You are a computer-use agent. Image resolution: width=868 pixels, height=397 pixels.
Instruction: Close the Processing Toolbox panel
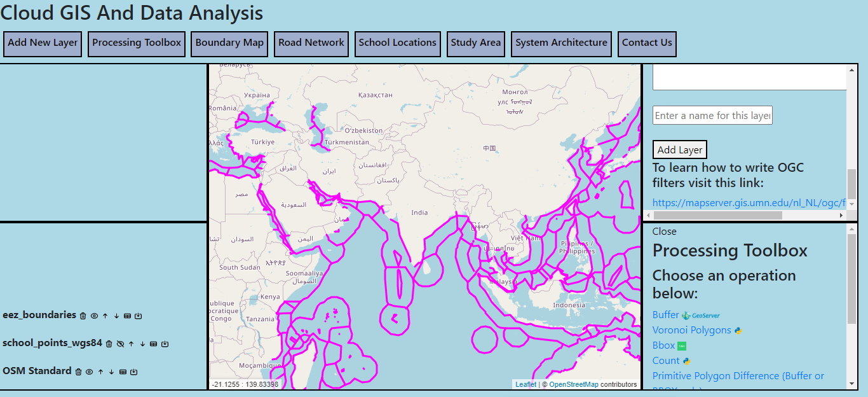click(664, 232)
